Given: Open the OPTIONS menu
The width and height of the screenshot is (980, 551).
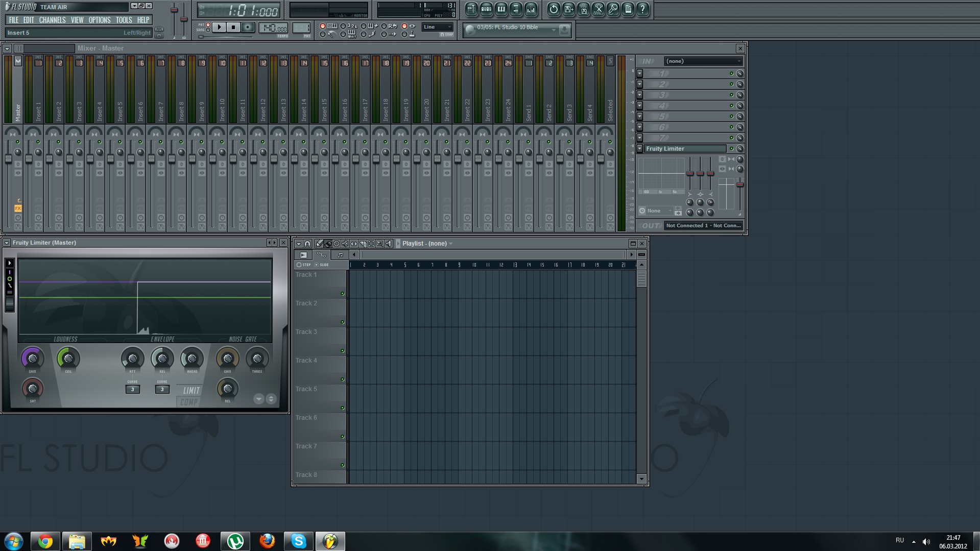Looking at the screenshot, I should (100, 20).
